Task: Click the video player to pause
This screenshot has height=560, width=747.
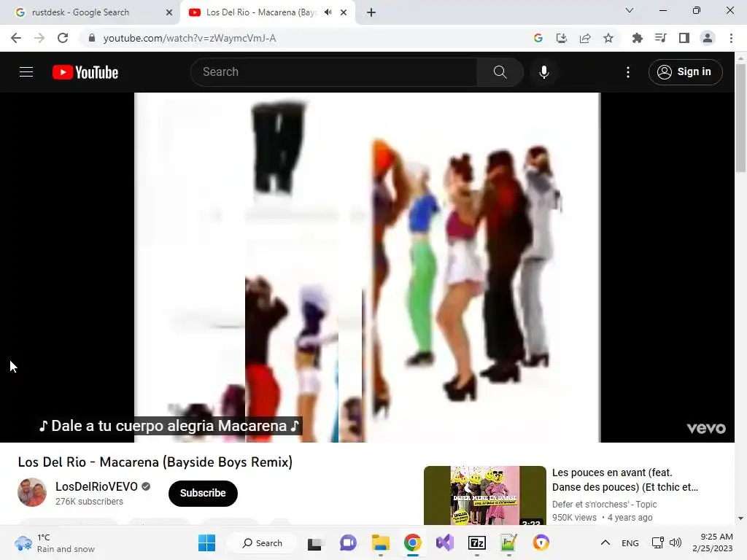Action: tap(367, 267)
